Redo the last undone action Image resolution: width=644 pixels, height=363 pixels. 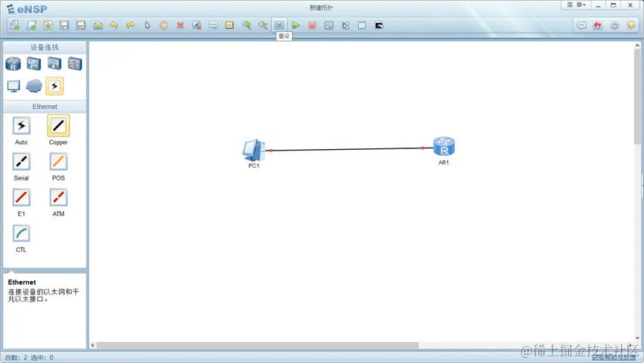click(x=130, y=25)
